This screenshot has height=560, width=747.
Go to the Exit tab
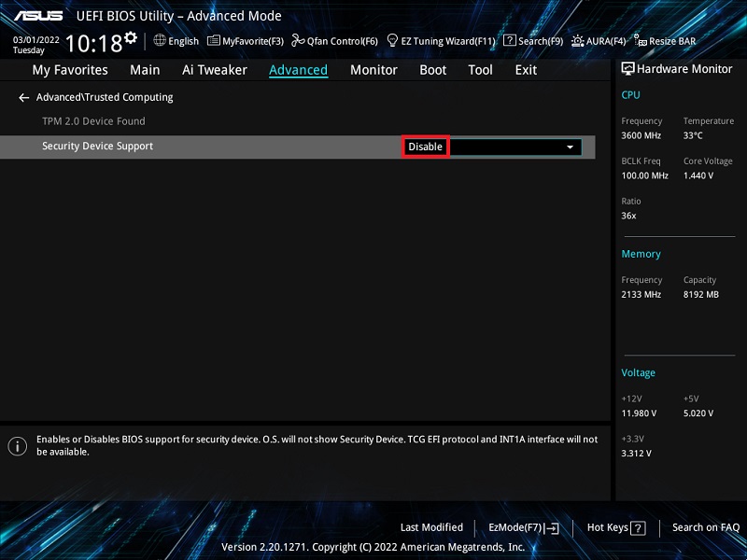point(526,70)
